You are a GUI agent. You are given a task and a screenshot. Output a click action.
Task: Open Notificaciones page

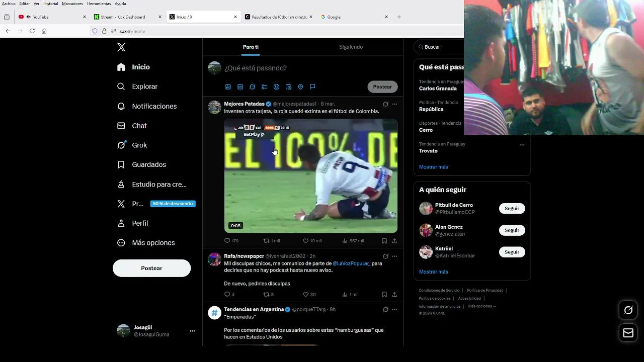coord(147,106)
